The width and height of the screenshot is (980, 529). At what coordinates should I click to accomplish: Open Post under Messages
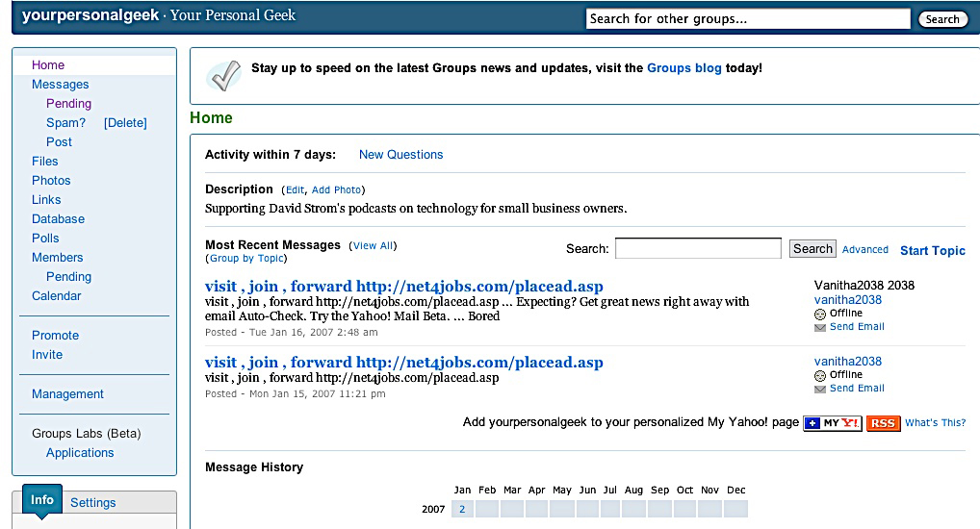point(59,142)
